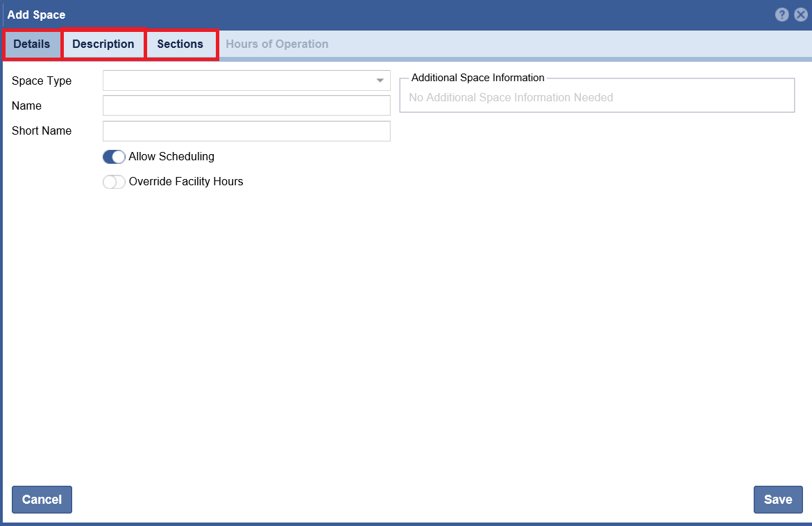
Task: Open help with the question mark icon
Action: click(782, 15)
